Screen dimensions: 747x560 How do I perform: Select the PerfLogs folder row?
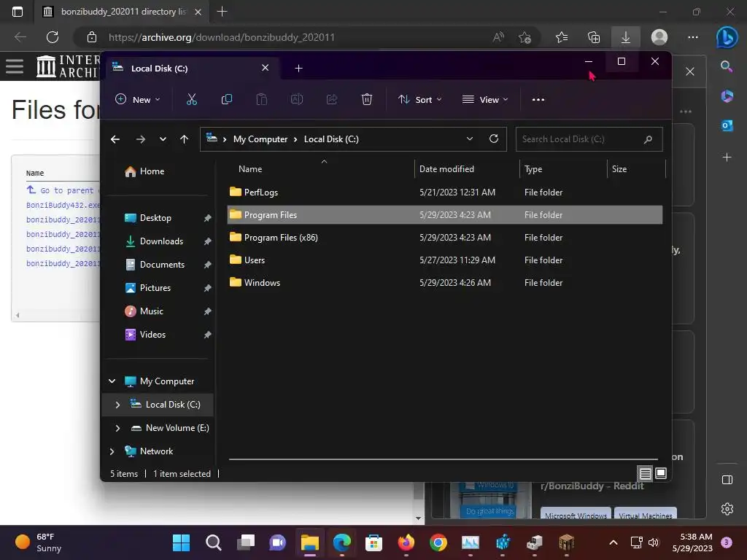click(x=444, y=192)
